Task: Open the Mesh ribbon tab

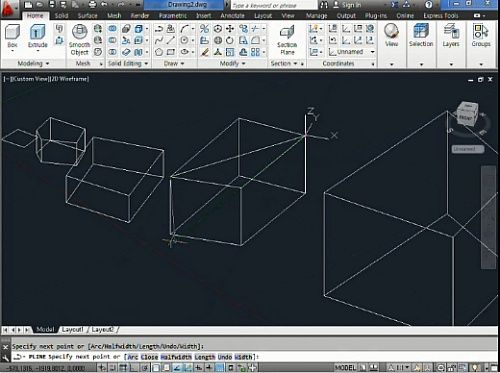Action: pyautogui.click(x=114, y=16)
